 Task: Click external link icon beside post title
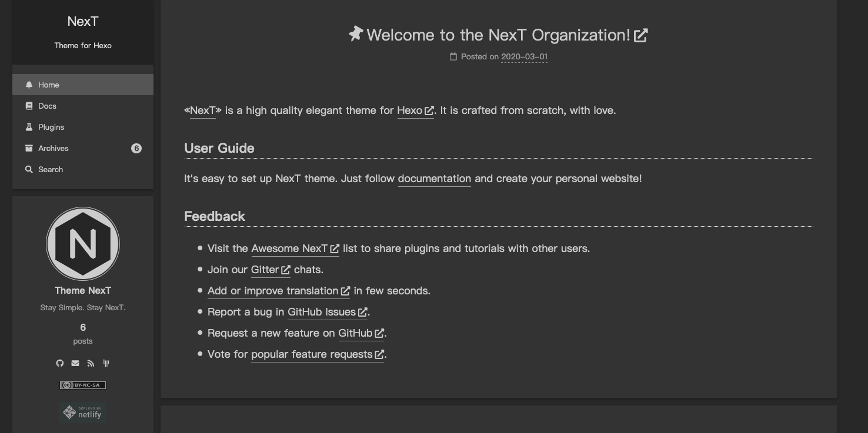640,35
